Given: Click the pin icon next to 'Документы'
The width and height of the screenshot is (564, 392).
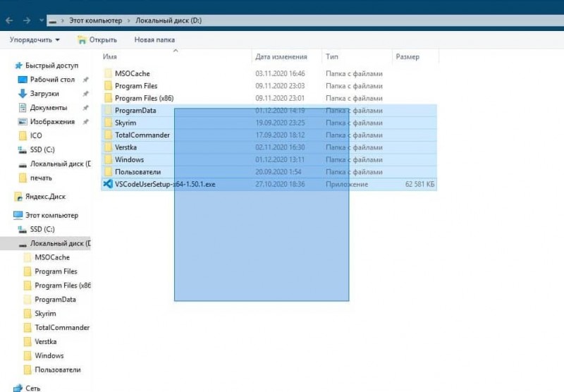Looking at the screenshot, I should tap(85, 108).
